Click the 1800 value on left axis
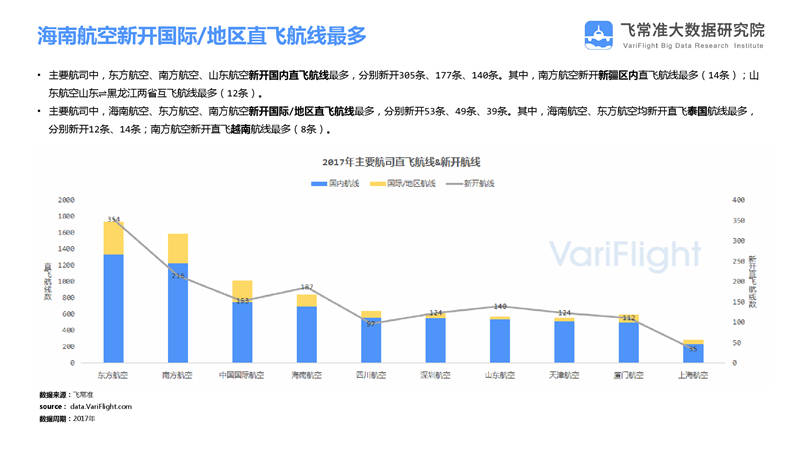Image resolution: width=800 pixels, height=455 pixels. click(x=66, y=216)
